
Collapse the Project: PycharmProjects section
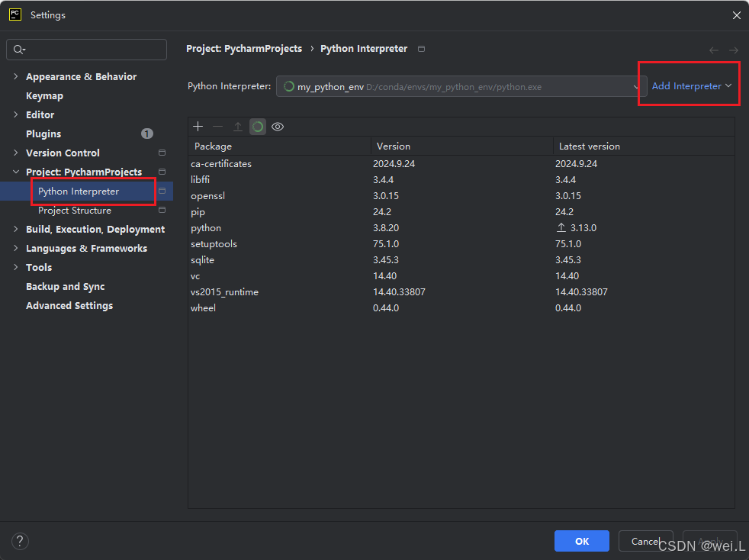[x=16, y=172]
